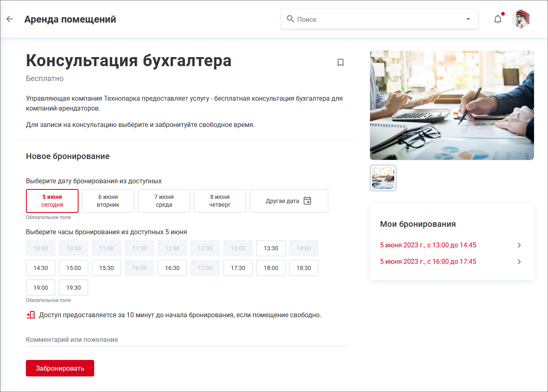Image resolution: width=548 pixels, height=392 pixels.
Task: Select the 8 июня четверг date
Action: click(220, 201)
